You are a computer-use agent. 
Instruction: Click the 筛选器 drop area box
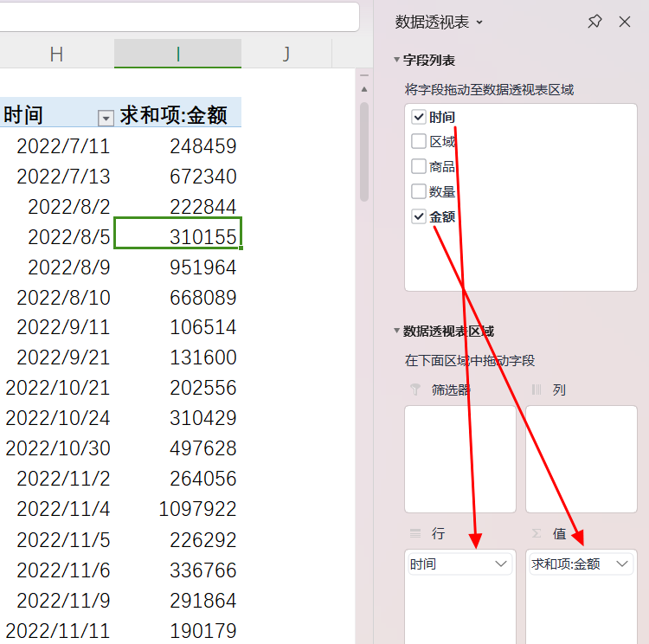coord(460,459)
